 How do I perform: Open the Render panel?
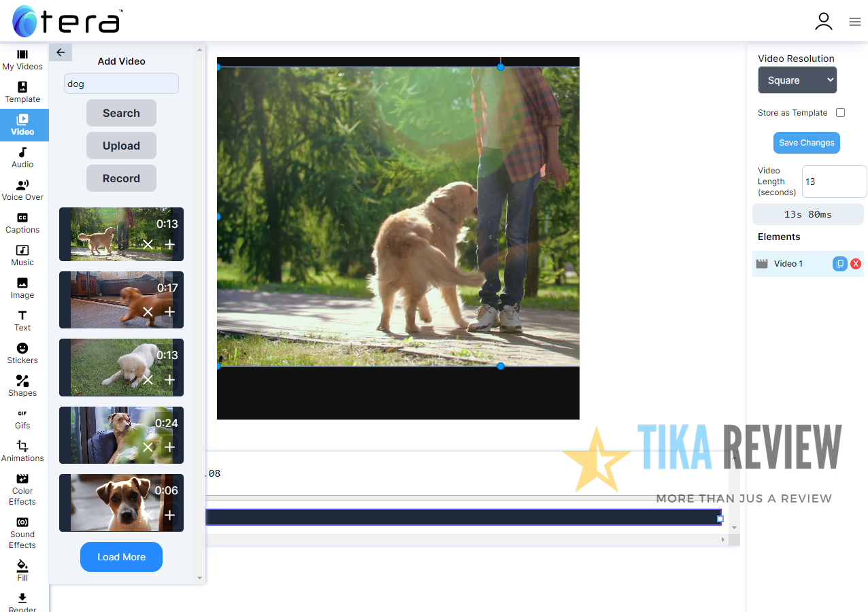[x=22, y=601]
